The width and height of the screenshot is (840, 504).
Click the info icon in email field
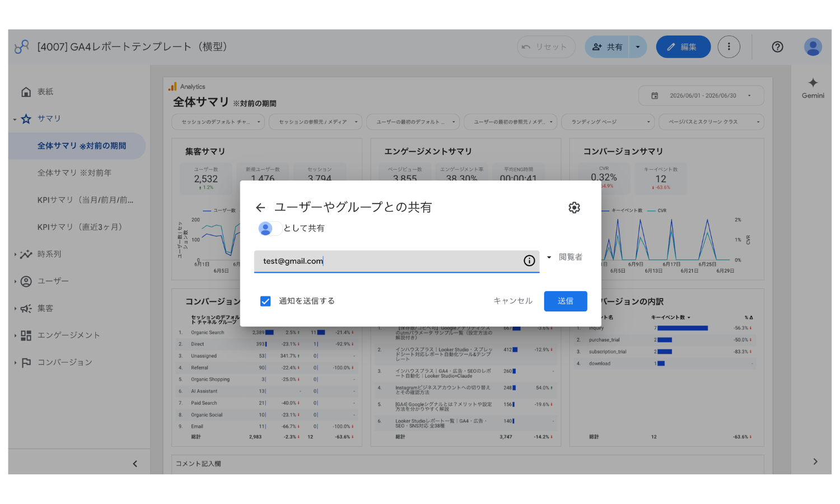(529, 261)
